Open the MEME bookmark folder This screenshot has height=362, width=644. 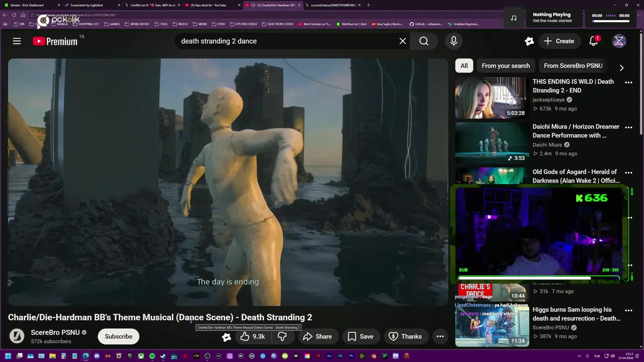coord(200,24)
